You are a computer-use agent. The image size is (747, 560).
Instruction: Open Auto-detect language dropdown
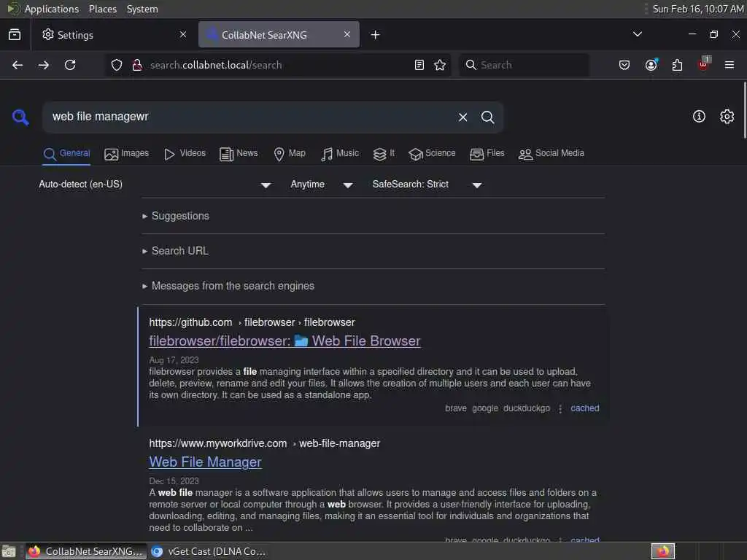155,184
